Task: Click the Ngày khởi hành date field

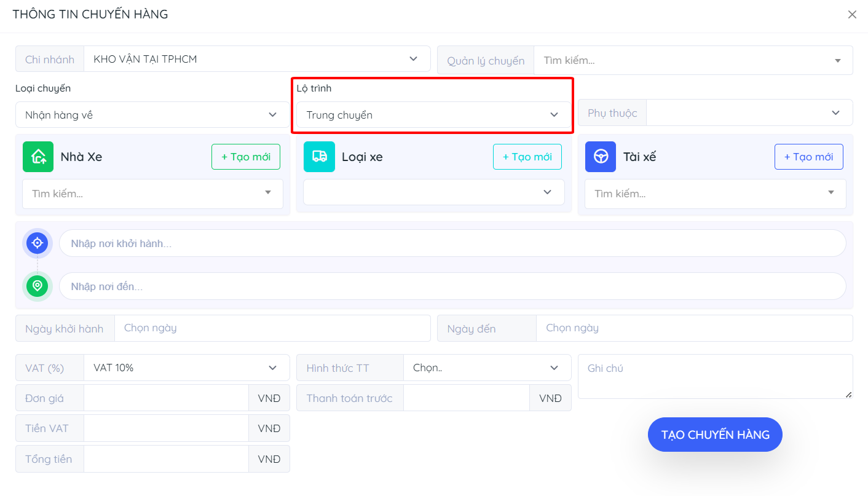Action: [x=272, y=328]
